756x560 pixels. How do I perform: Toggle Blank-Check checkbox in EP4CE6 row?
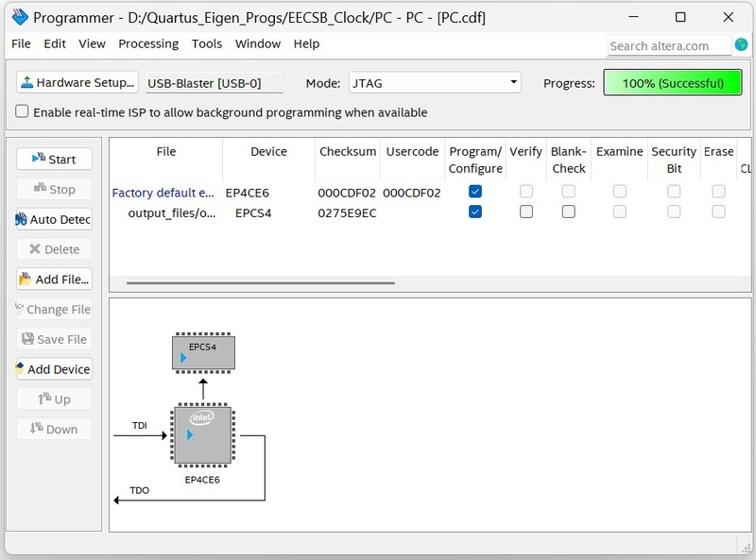[569, 192]
